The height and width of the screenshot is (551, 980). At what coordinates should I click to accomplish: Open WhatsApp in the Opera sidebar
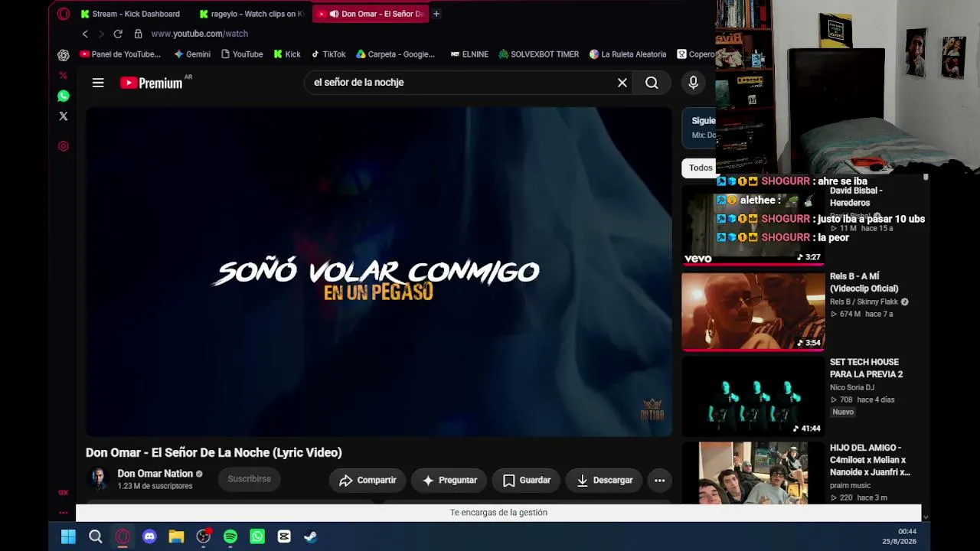click(64, 96)
